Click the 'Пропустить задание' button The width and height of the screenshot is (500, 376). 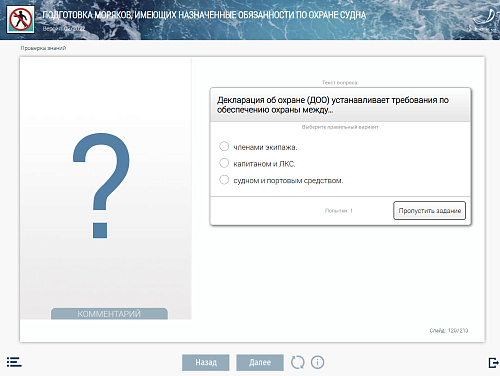[x=429, y=211]
